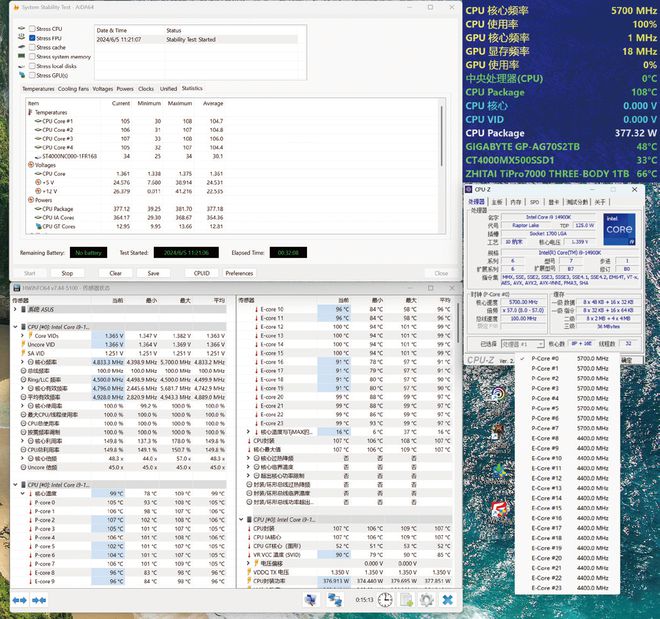Open the SPD tab in CPU-Z
The width and height of the screenshot is (660, 619).
tap(535, 202)
